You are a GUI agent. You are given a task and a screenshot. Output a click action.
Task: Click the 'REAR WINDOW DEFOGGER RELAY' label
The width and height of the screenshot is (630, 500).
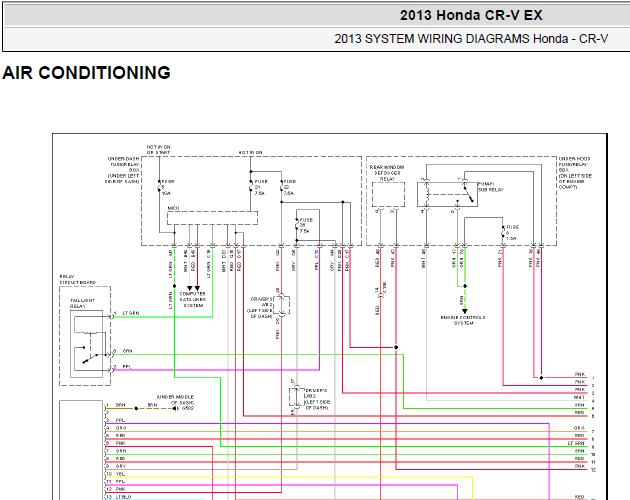click(x=387, y=173)
